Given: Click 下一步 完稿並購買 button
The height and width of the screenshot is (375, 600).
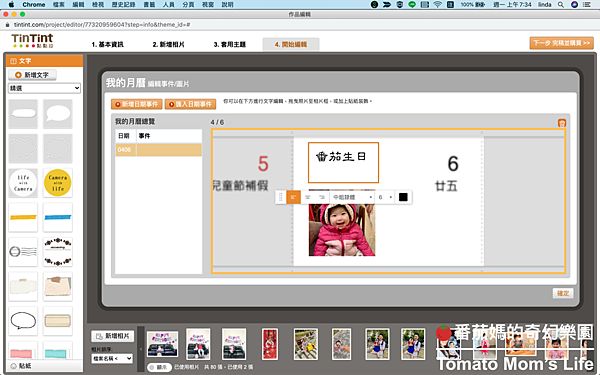Looking at the screenshot, I should tap(562, 43).
